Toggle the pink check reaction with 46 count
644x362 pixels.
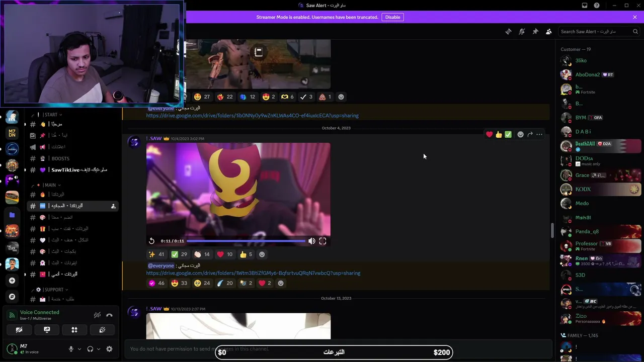(x=156, y=283)
